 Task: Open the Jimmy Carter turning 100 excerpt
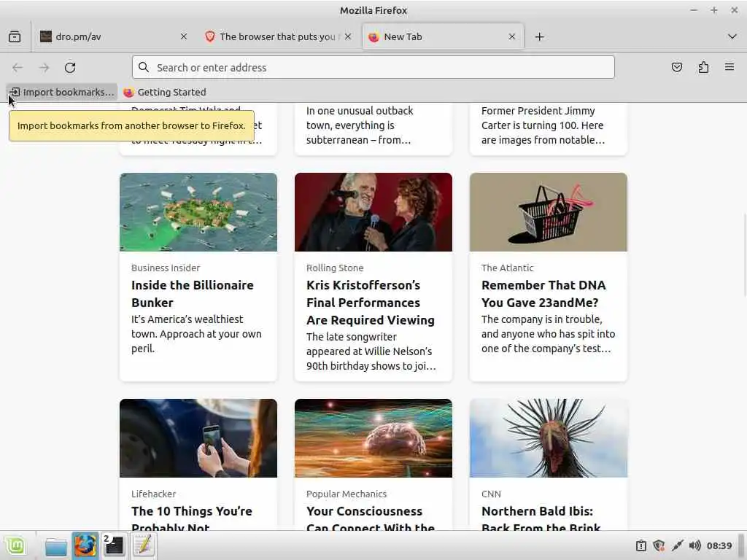click(543, 125)
